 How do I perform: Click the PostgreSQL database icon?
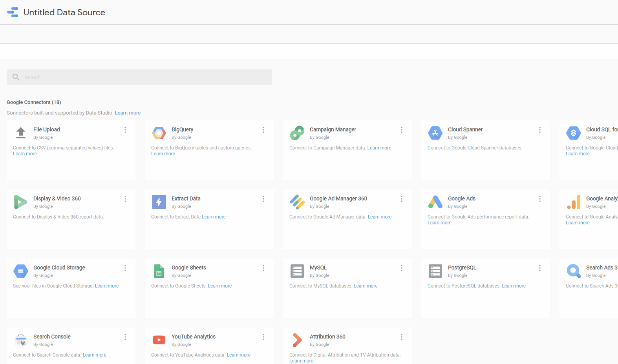click(435, 271)
